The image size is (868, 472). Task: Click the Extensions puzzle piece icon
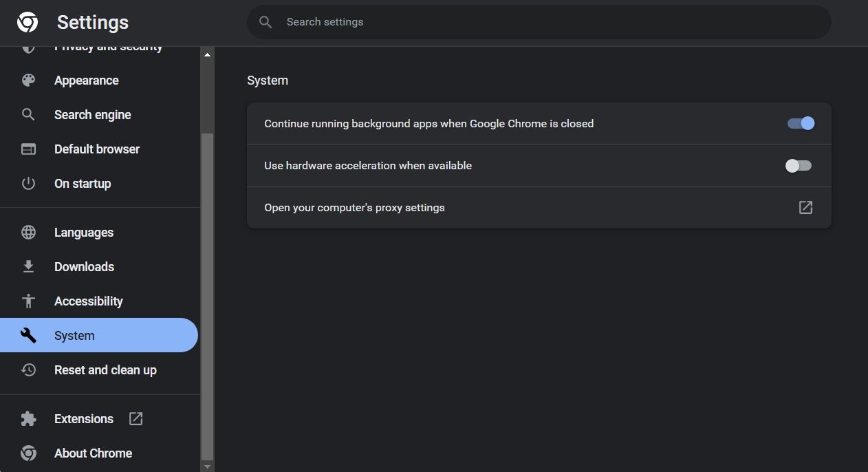click(x=28, y=419)
